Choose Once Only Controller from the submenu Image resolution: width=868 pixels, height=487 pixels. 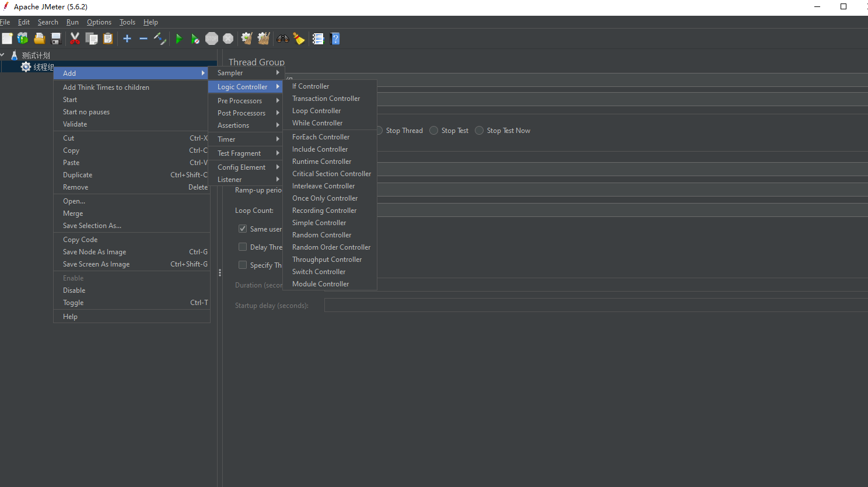coord(330,198)
